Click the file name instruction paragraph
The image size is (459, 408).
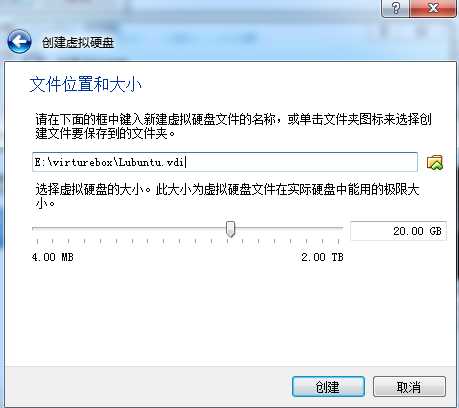tap(233, 126)
